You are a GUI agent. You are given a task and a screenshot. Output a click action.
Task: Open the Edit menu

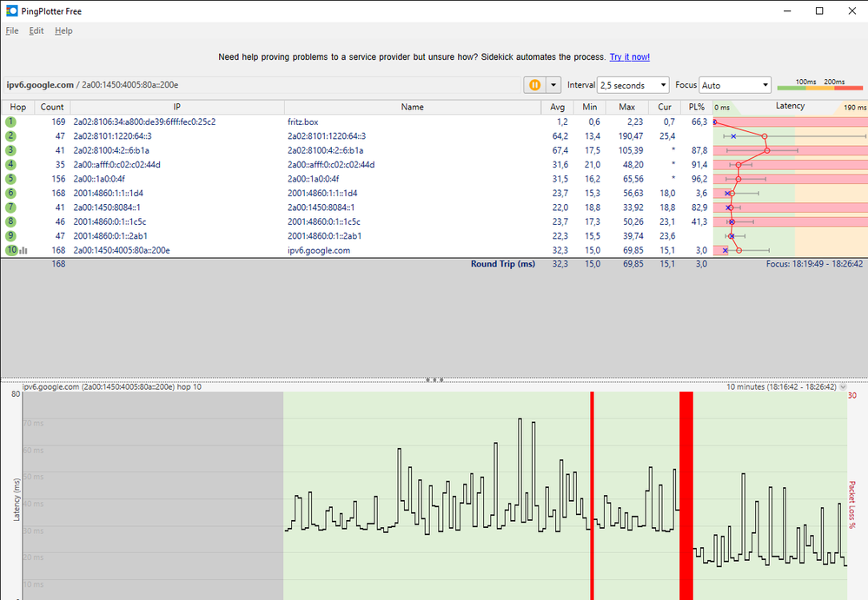click(x=36, y=31)
